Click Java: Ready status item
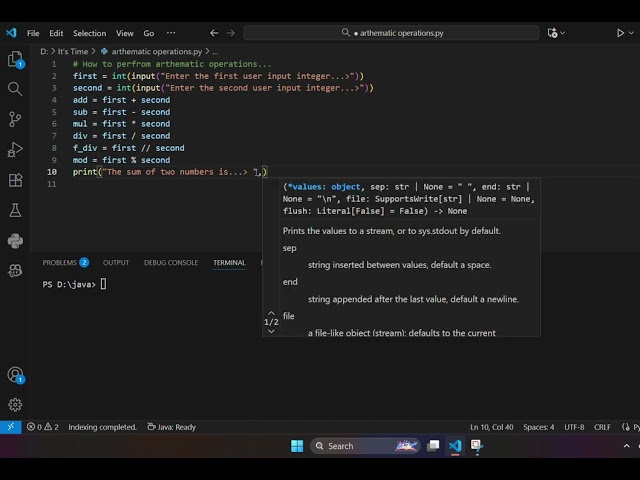This screenshot has width=640, height=480. click(171, 427)
